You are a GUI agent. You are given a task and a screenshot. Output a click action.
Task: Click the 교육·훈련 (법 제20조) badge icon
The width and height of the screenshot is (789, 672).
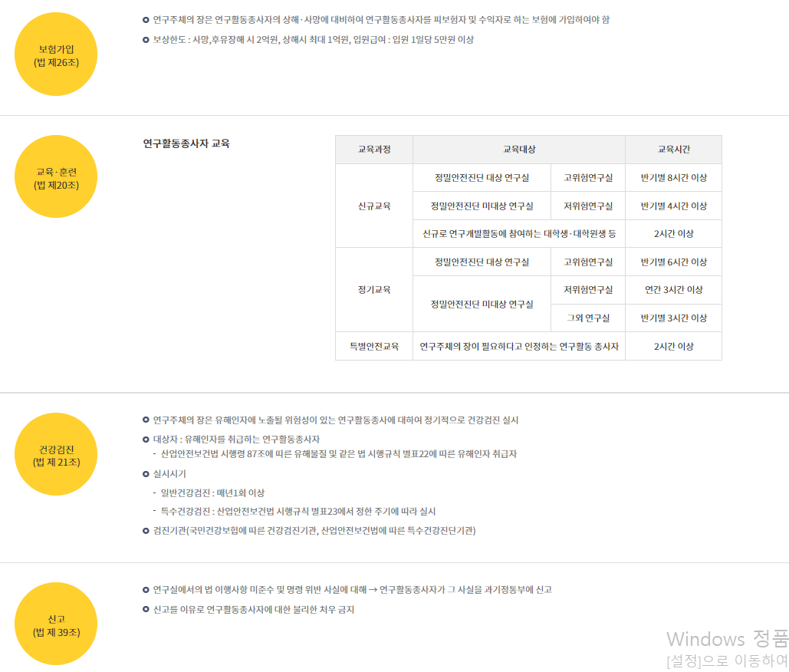pyautogui.click(x=55, y=176)
